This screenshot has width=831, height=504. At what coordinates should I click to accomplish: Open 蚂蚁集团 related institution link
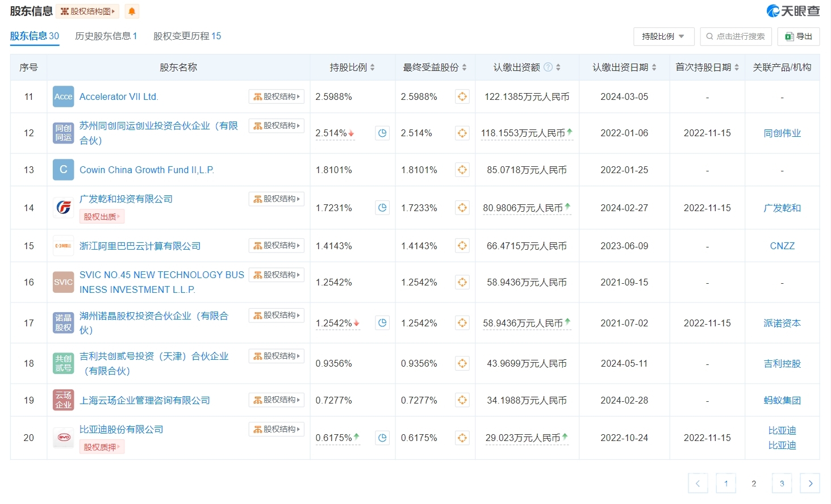click(x=782, y=400)
